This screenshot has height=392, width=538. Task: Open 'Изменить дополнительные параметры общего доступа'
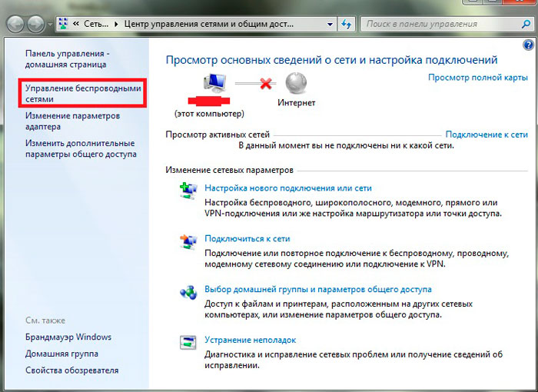coord(81,148)
